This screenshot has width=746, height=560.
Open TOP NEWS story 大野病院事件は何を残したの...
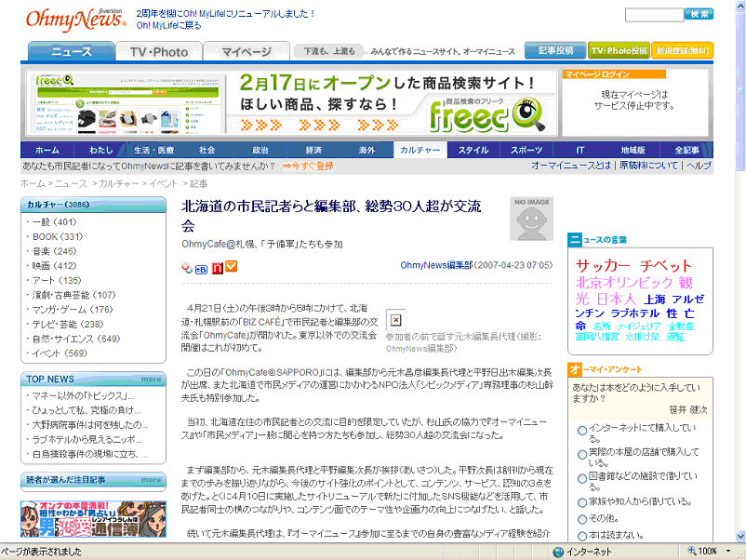pyautogui.click(x=90, y=425)
